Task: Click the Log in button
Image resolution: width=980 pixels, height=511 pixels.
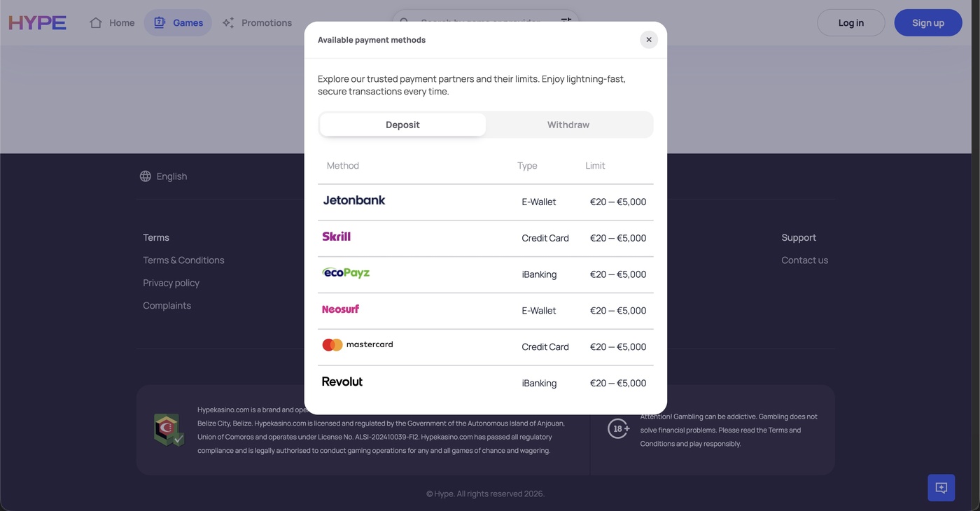Action: tap(850, 22)
